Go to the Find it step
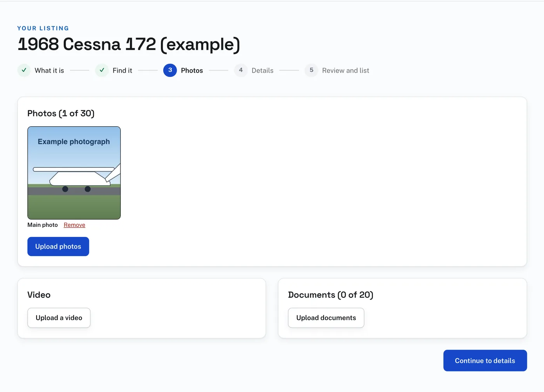The image size is (544, 392). tap(122, 70)
